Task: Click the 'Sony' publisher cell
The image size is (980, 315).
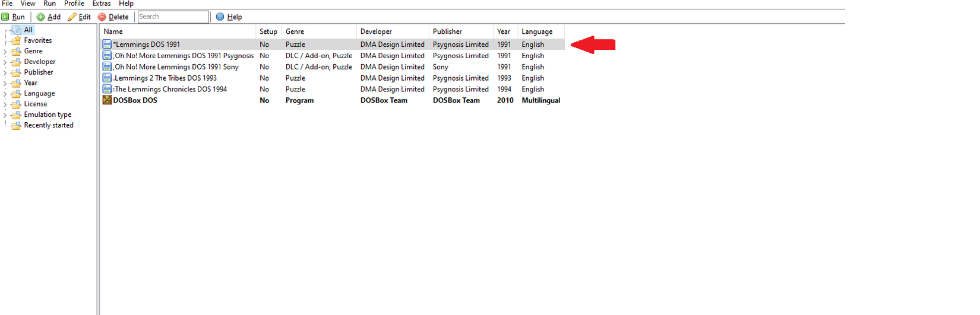Action: click(x=441, y=67)
